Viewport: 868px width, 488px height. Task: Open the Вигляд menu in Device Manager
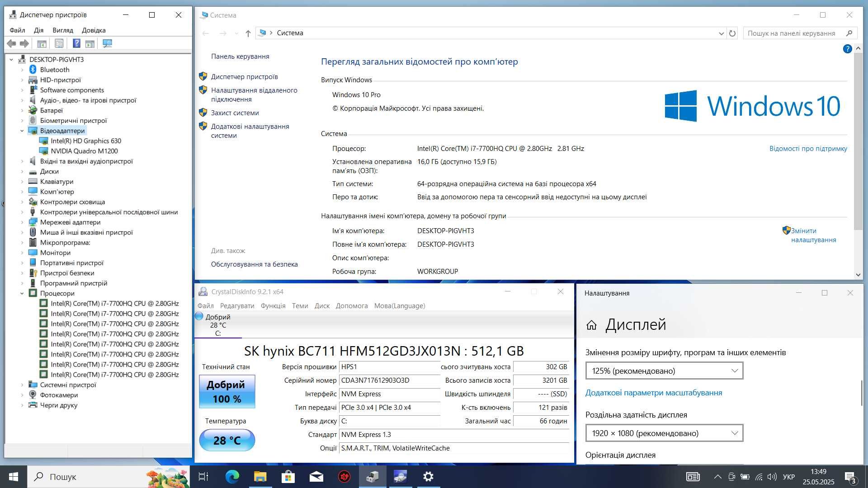coord(63,30)
